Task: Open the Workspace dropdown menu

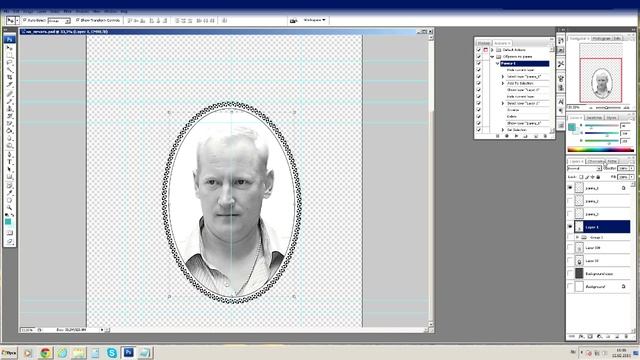Action: [314, 20]
